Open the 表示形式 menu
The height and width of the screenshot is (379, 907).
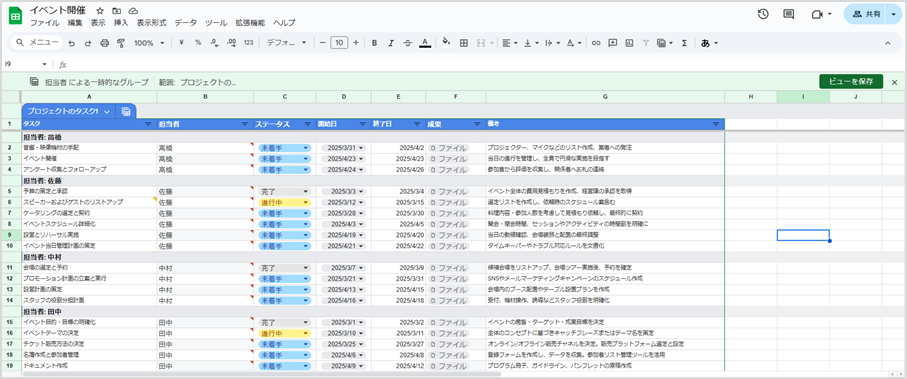[152, 23]
